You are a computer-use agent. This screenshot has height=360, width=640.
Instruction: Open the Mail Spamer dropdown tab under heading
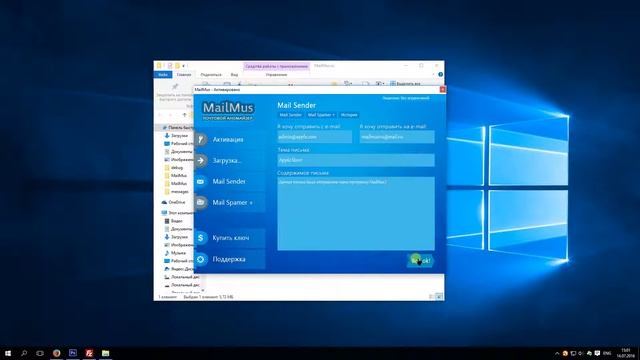(x=321, y=115)
